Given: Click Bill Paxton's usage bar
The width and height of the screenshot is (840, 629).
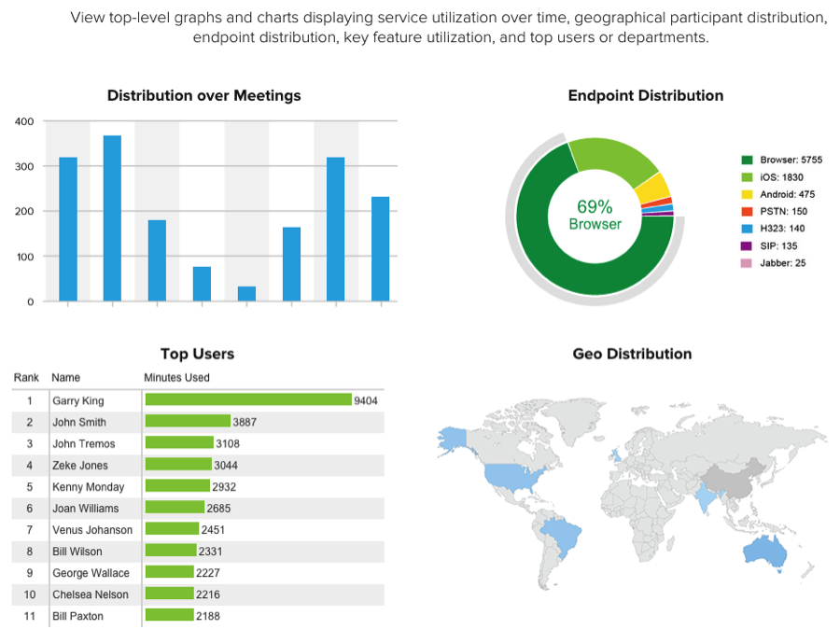Looking at the screenshot, I should tap(170, 616).
